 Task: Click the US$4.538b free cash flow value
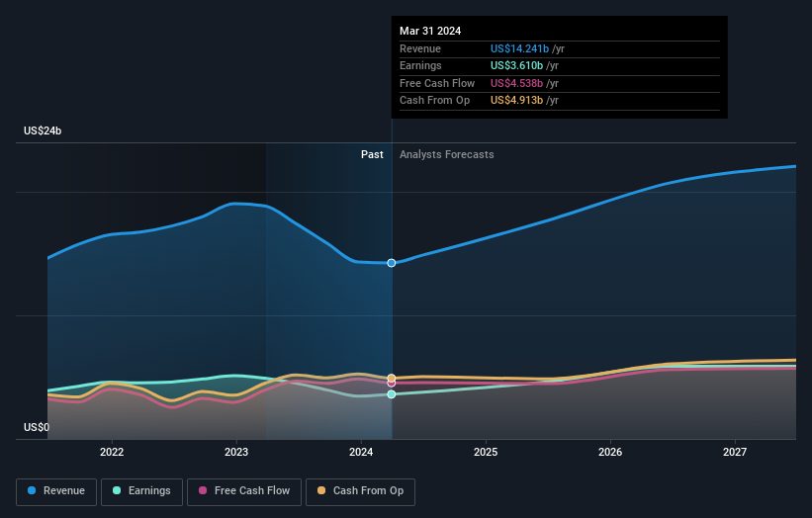click(x=517, y=83)
